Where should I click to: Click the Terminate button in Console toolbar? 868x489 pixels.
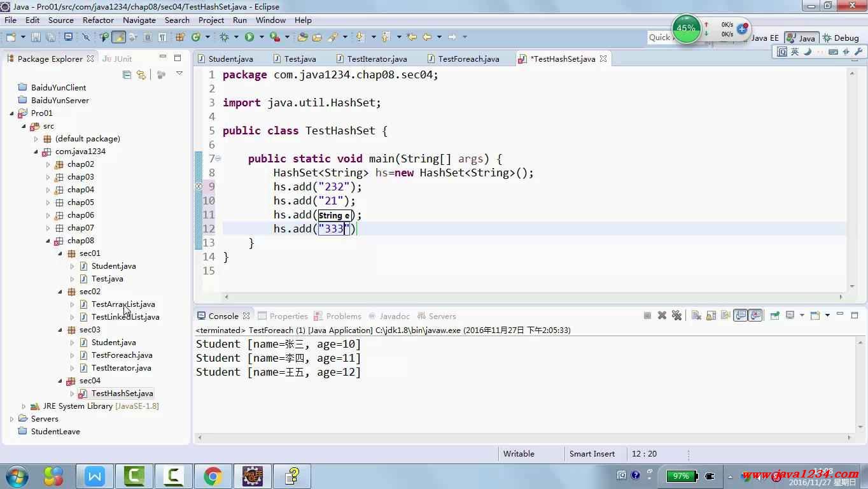point(647,315)
